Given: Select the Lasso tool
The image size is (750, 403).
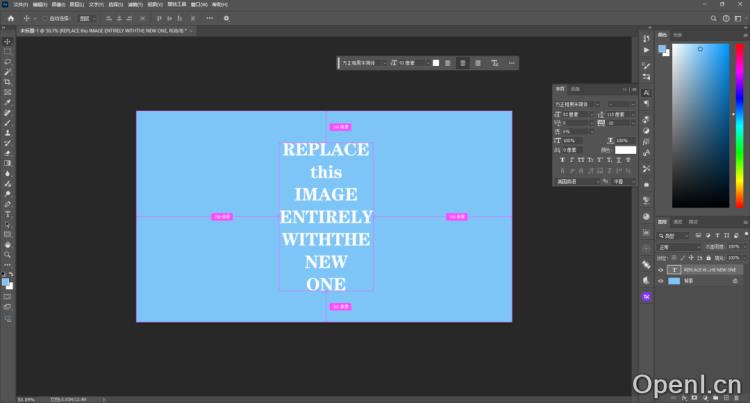Looking at the screenshot, I should pos(8,61).
